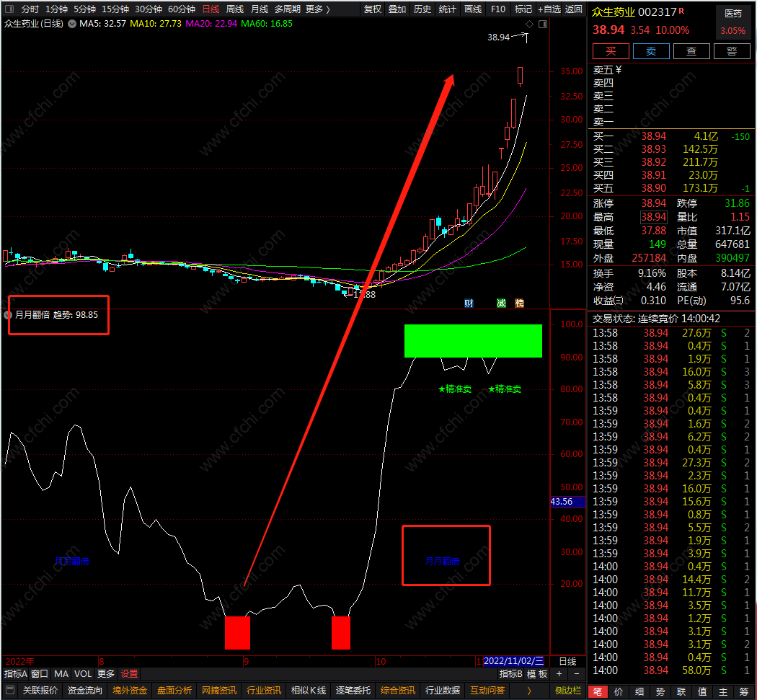Viewport: 757px width, 700px height.
Task: Select the 细 detail tab
Action: coord(639,692)
